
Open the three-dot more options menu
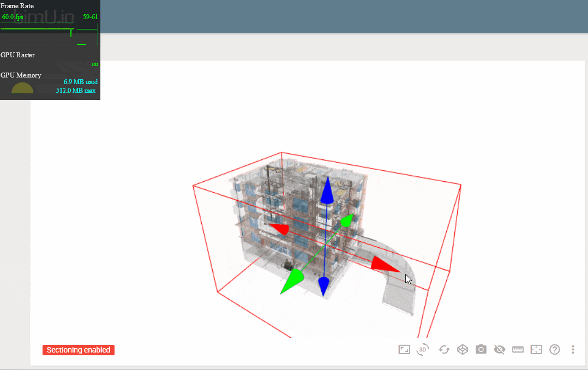573,350
